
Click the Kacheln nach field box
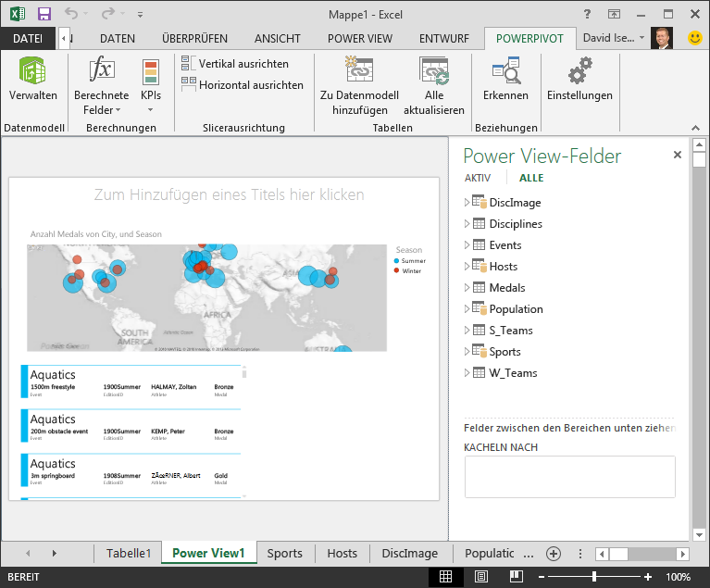[569, 477]
